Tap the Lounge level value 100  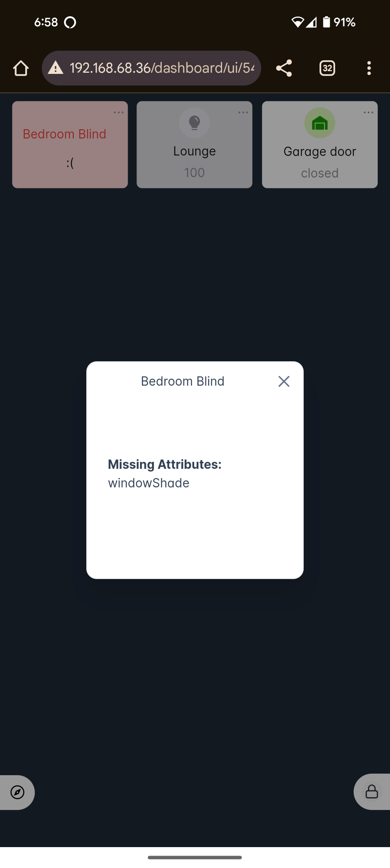click(195, 173)
